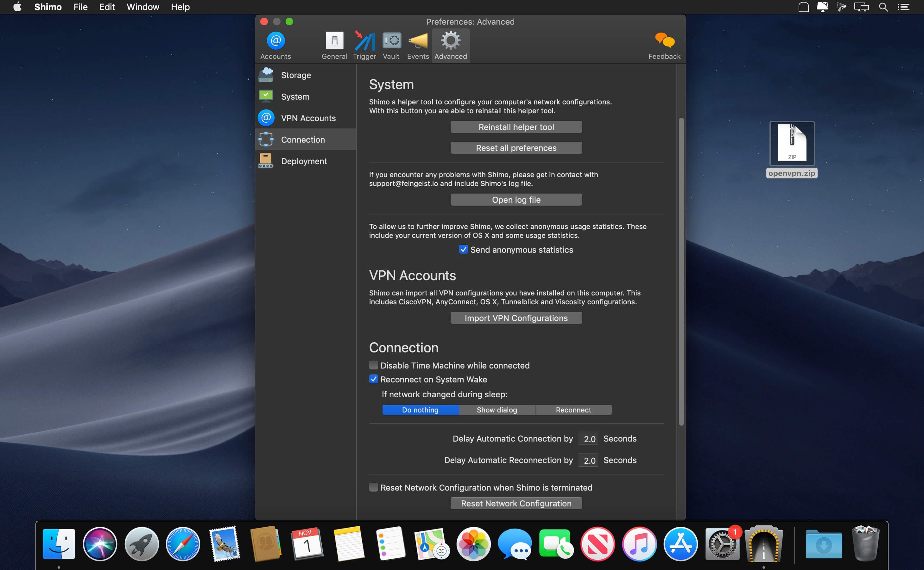Switch to the Trigger preferences icon
This screenshot has width=924, height=570.
click(364, 41)
